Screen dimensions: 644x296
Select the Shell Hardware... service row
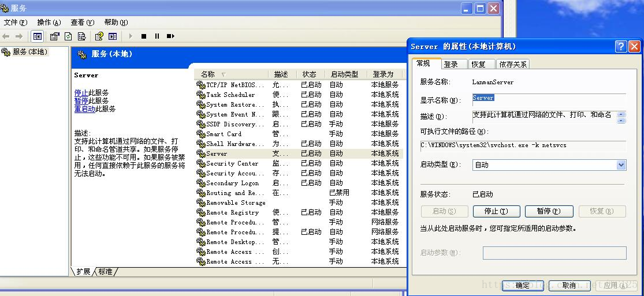(x=299, y=144)
